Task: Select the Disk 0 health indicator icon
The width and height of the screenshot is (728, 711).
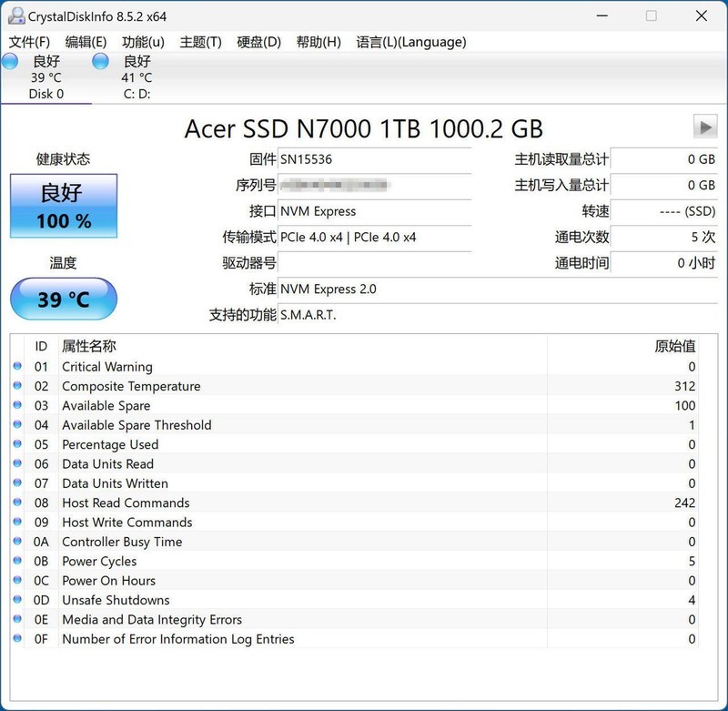Action: point(10,61)
